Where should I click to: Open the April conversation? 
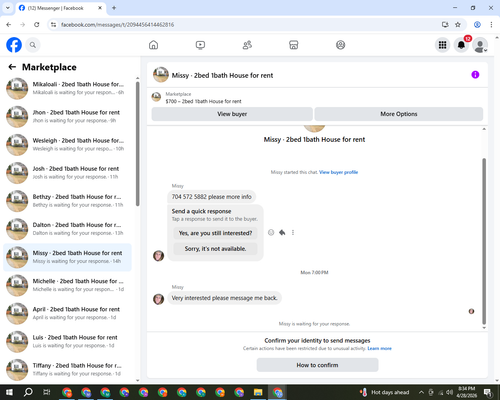[x=67, y=313]
